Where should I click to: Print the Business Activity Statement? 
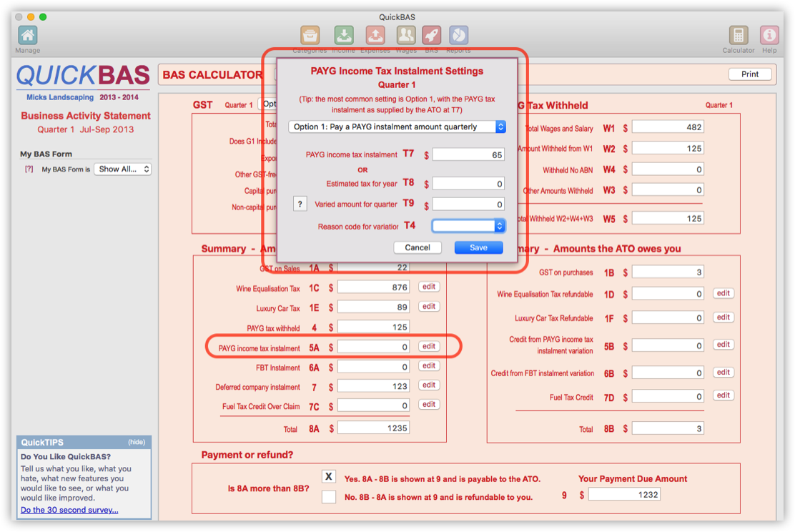pyautogui.click(x=750, y=74)
